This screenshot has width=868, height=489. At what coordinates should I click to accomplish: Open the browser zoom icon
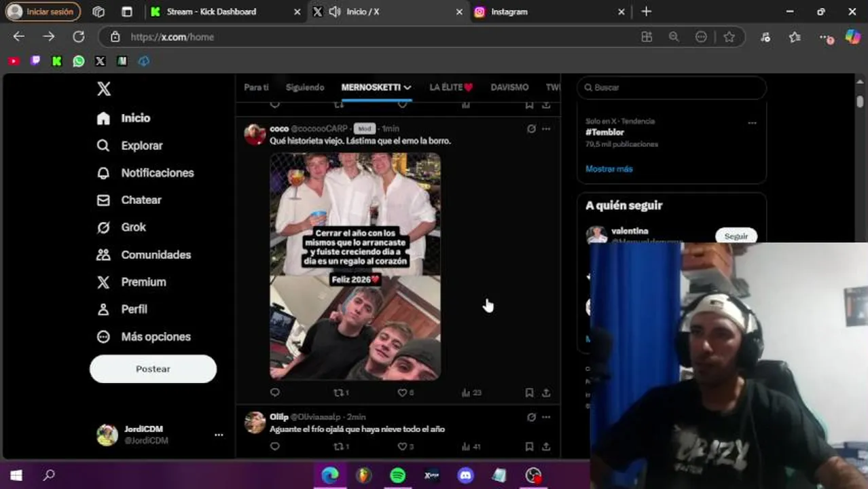pyautogui.click(x=674, y=37)
